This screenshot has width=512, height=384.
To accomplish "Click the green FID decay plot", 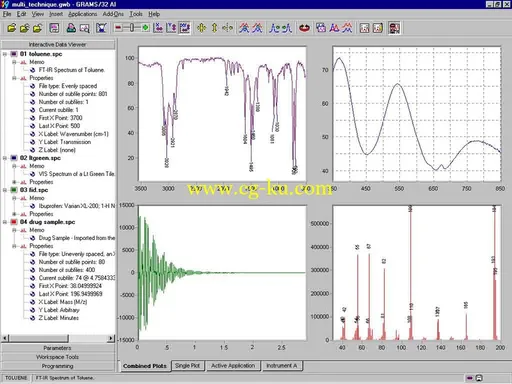I will click(x=222, y=273).
